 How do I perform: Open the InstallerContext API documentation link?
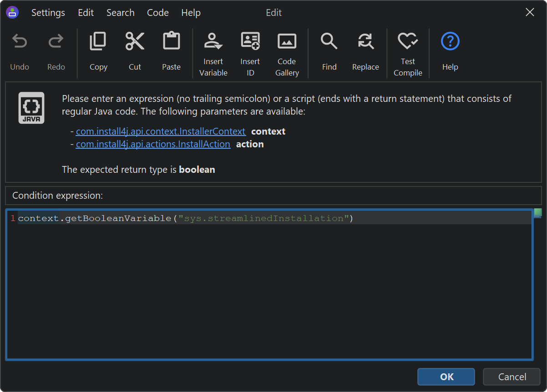pyautogui.click(x=161, y=131)
